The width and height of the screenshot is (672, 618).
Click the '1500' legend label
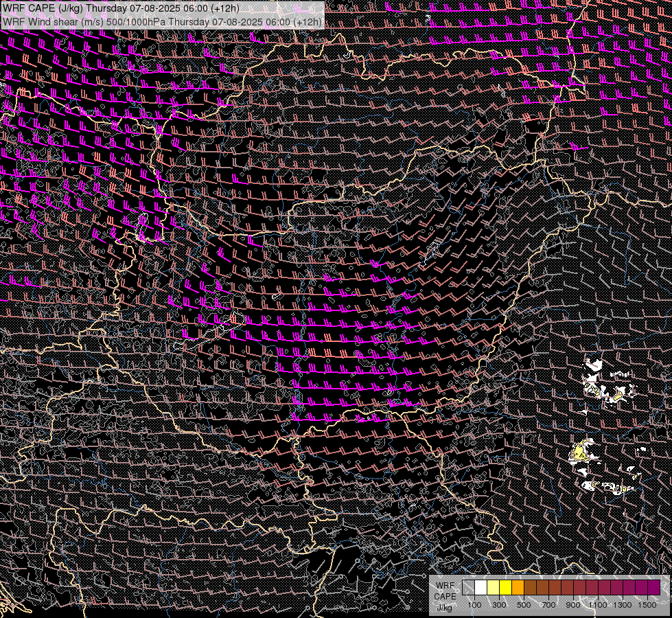click(x=647, y=605)
